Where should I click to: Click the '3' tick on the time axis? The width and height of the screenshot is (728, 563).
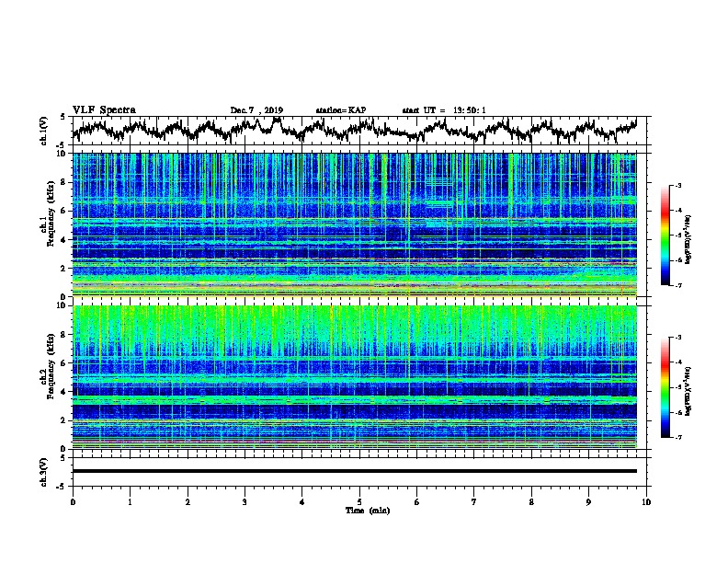click(245, 502)
